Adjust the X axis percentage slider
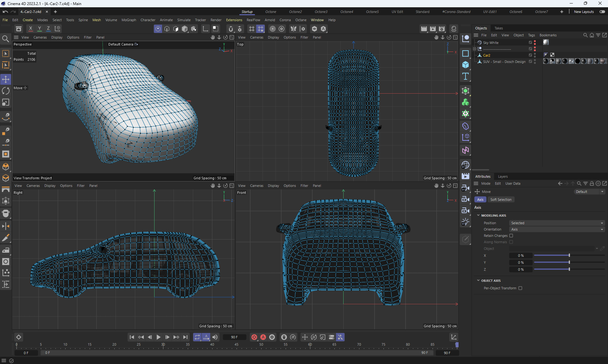Viewport: 608px width, 364px height. point(569,256)
